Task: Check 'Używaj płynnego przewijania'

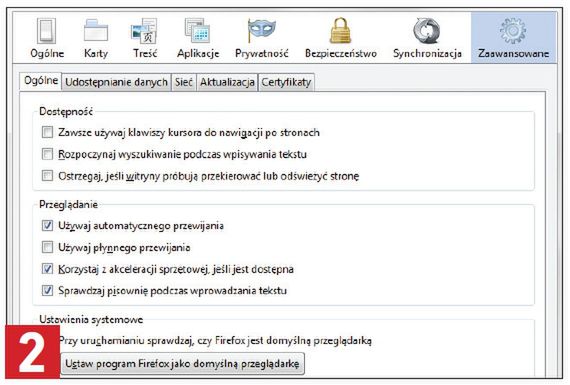Action: coord(47,247)
